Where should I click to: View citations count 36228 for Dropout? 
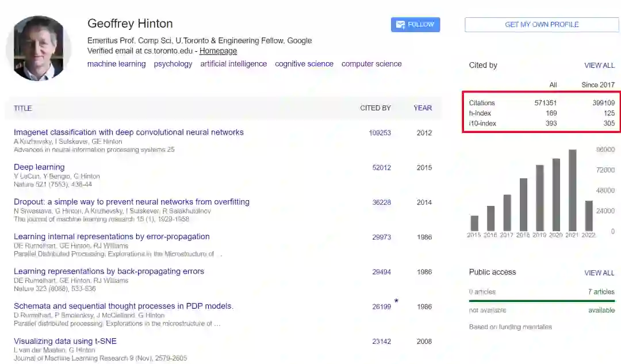click(381, 202)
